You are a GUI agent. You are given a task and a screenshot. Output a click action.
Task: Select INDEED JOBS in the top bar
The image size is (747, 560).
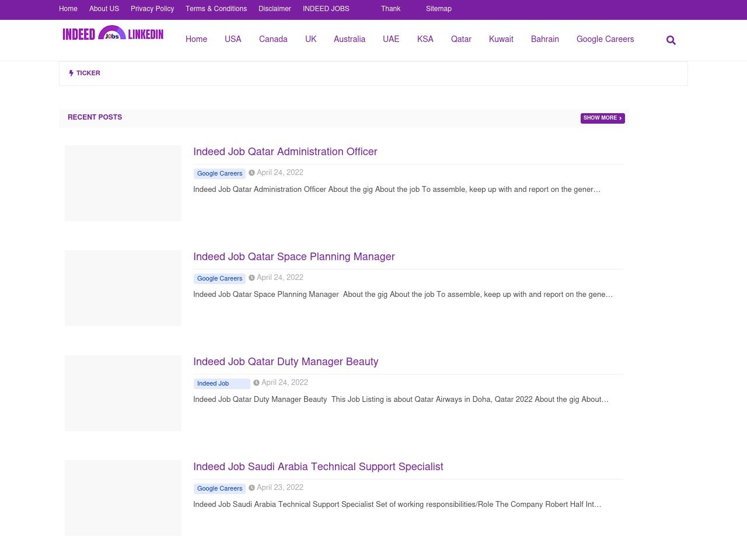326,9
